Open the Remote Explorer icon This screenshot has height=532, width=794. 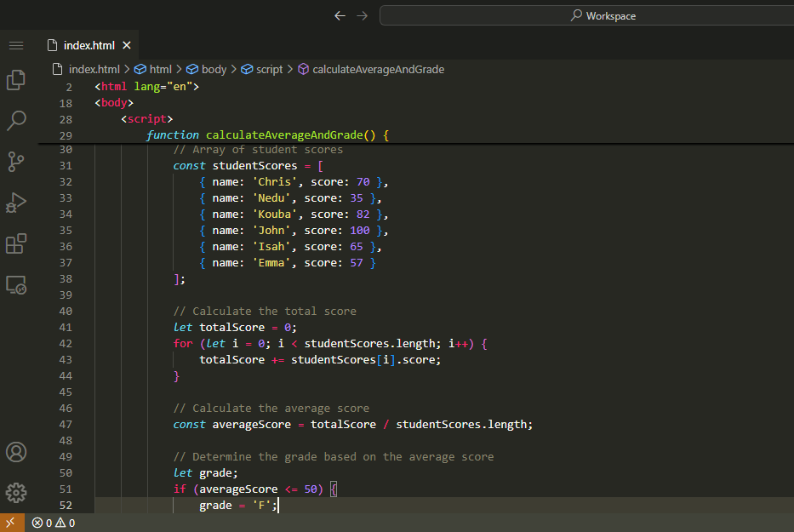[x=16, y=285]
